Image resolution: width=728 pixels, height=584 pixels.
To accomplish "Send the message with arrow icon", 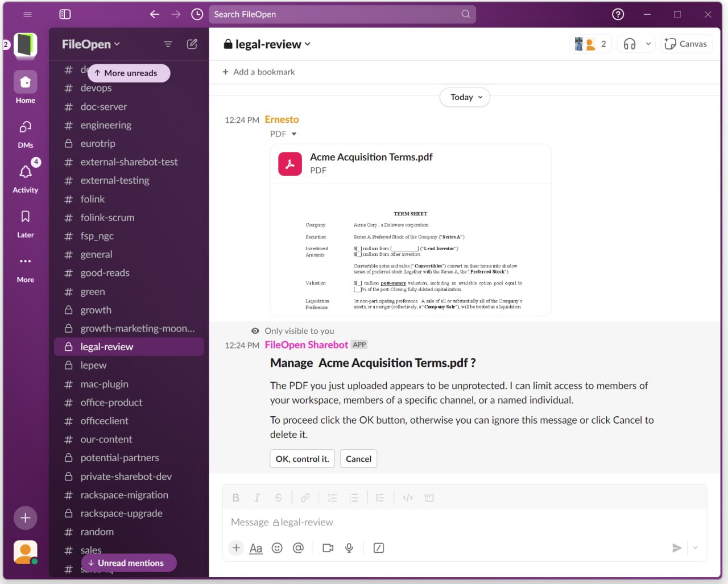I will point(676,548).
